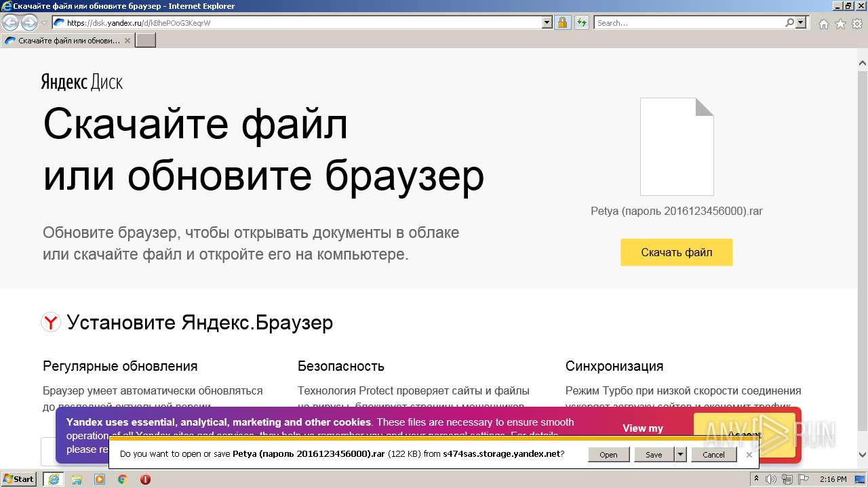This screenshot has width=868, height=488.
Task: Expand the search provider dropdown arrow
Action: (x=802, y=22)
